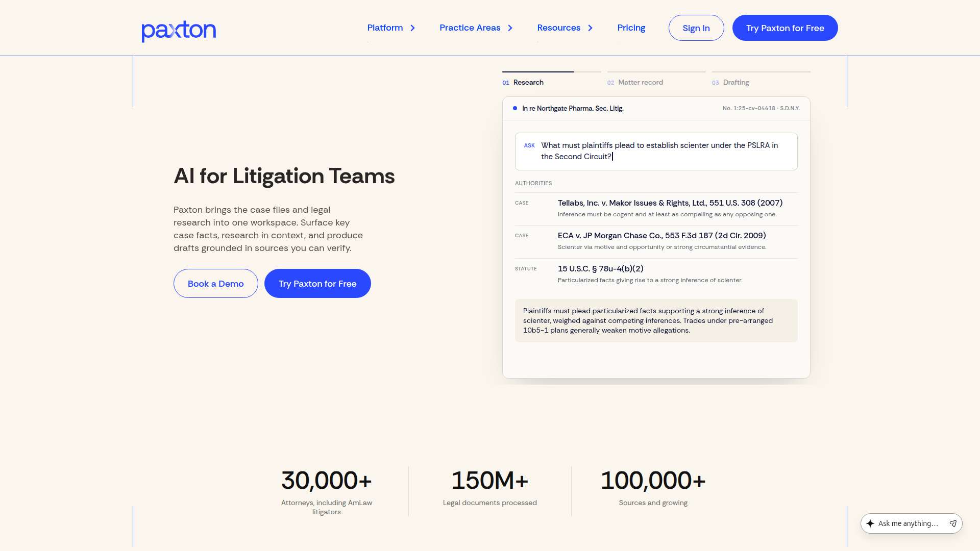Click the send icon in chat widget

952,523
